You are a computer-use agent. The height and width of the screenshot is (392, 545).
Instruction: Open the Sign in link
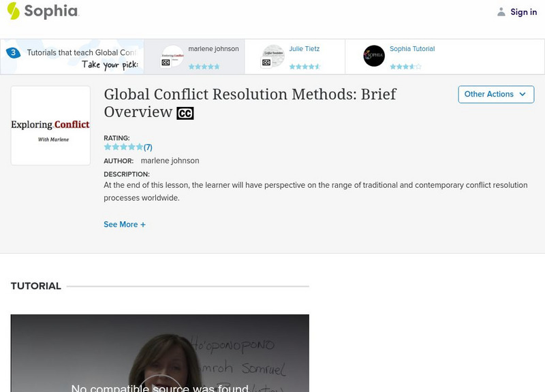tap(523, 12)
